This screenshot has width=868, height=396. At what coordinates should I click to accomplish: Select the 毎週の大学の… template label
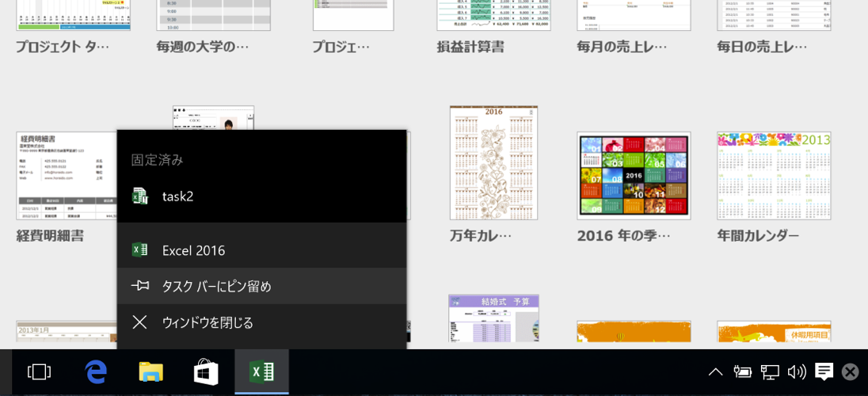(203, 47)
